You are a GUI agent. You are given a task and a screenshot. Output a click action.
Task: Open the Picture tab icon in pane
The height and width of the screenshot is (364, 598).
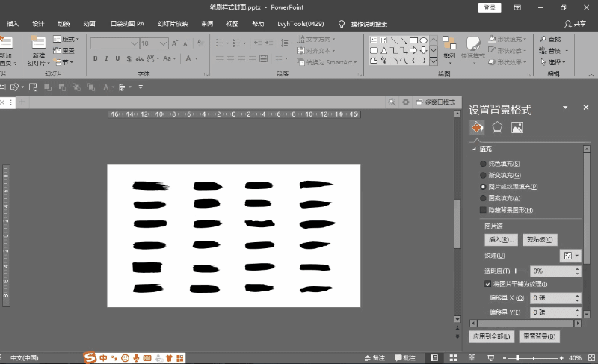[x=517, y=127]
